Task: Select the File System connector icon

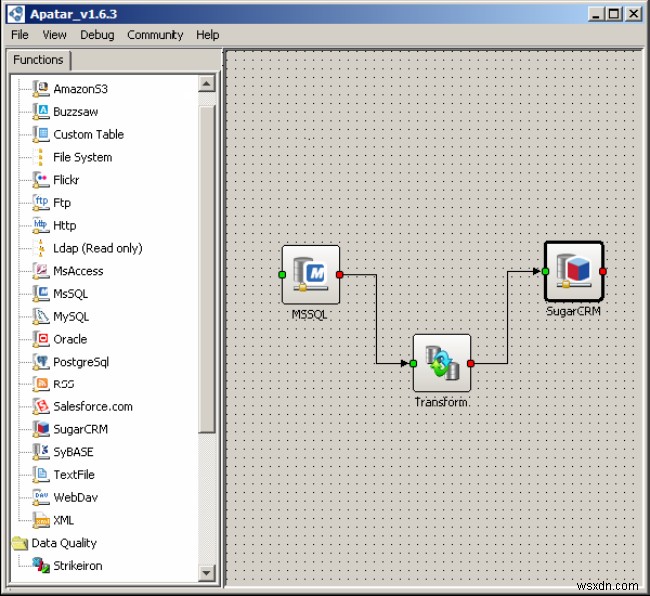Action: click(x=41, y=157)
